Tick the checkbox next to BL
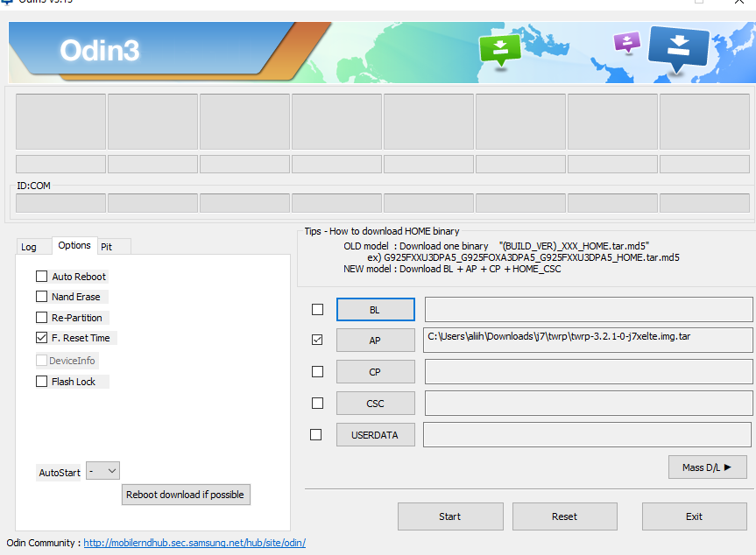756x555 pixels. (x=317, y=309)
